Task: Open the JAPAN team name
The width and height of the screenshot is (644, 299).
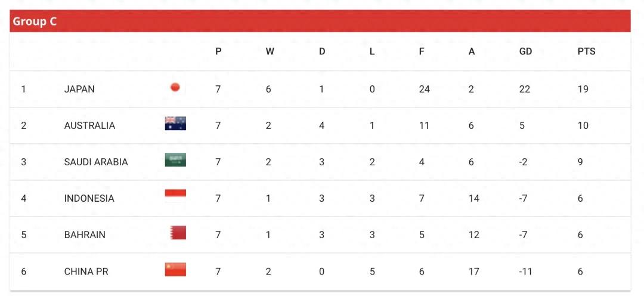Action: [79, 89]
